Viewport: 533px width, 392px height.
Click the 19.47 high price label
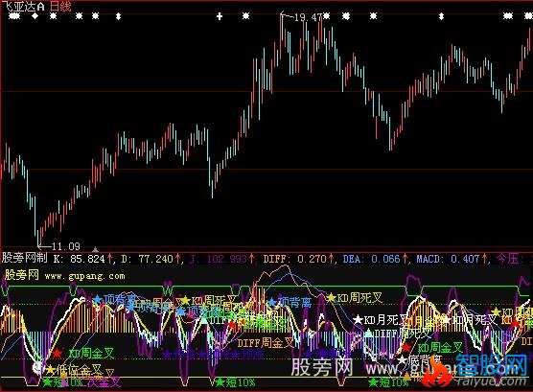point(308,17)
